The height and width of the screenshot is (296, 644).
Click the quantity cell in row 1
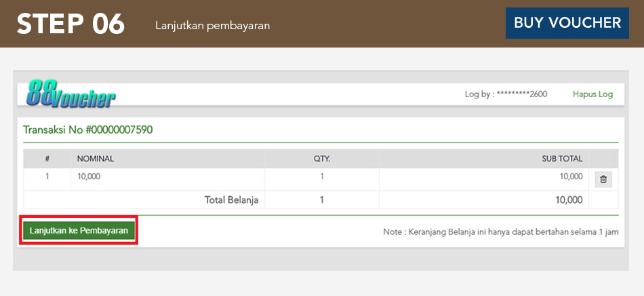point(321,177)
